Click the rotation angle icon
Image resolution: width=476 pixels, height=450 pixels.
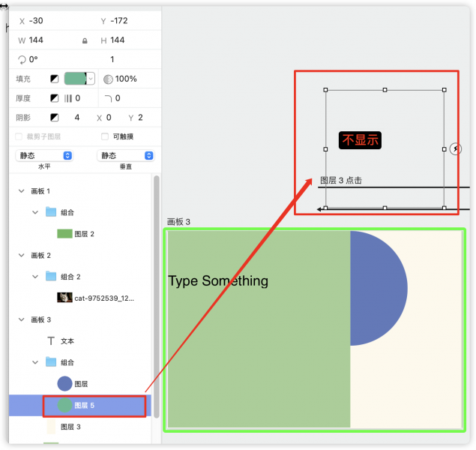pyautogui.click(x=22, y=59)
